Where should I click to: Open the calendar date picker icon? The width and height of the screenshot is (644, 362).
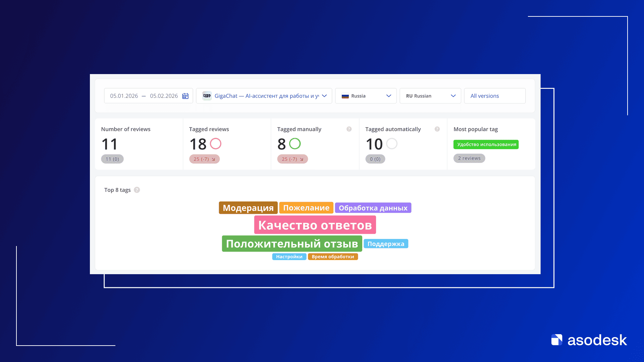(x=185, y=96)
